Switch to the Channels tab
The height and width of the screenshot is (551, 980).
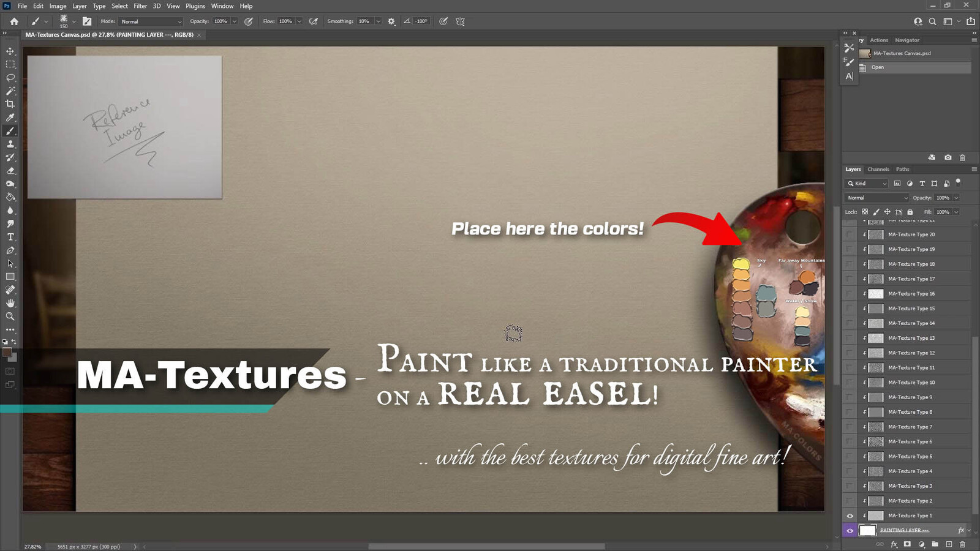[878, 170]
